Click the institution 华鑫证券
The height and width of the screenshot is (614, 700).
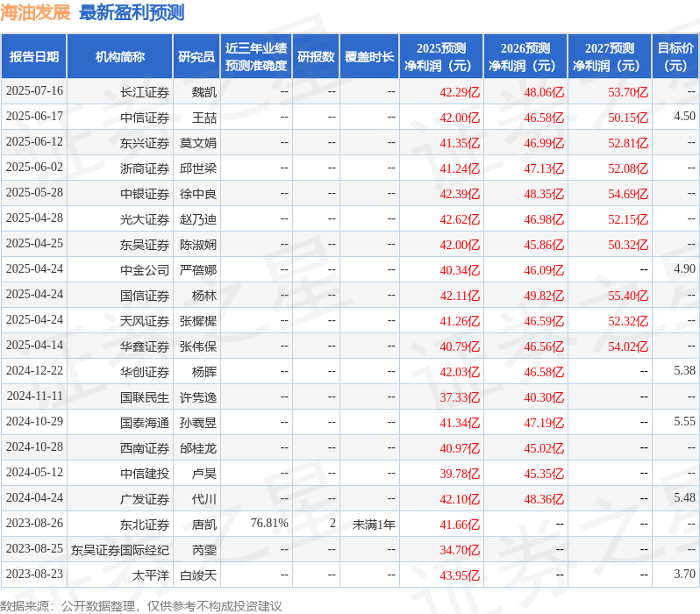click(145, 347)
